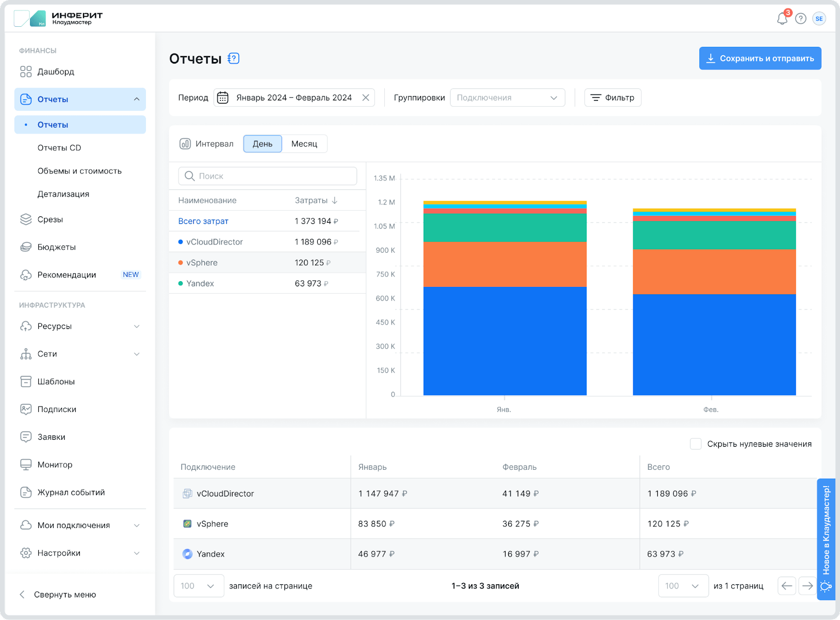Open the SE user avatar

(x=819, y=19)
